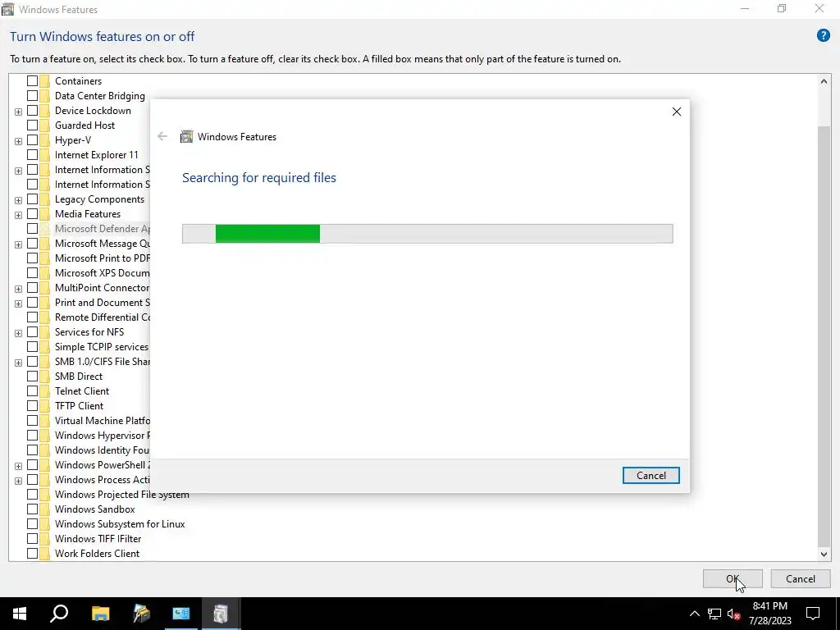Open Start menu on the taskbar
Screen dimensions: 840x630
(x=20, y=614)
